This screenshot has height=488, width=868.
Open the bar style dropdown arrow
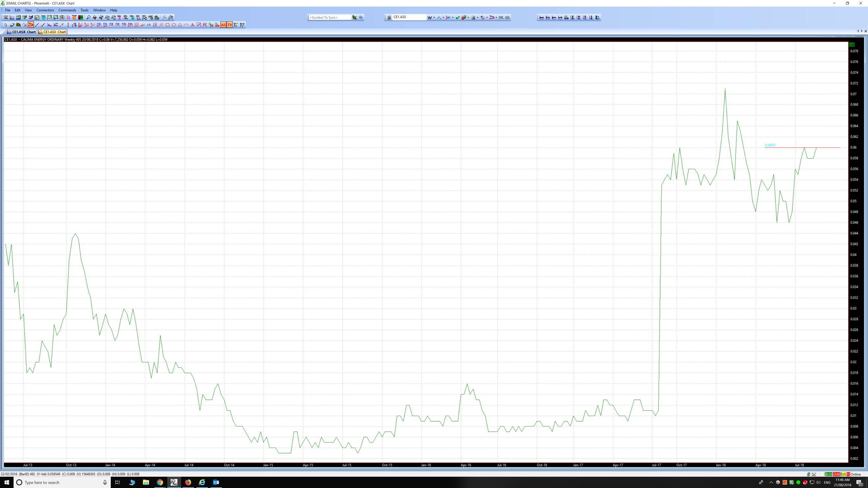[453, 17]
